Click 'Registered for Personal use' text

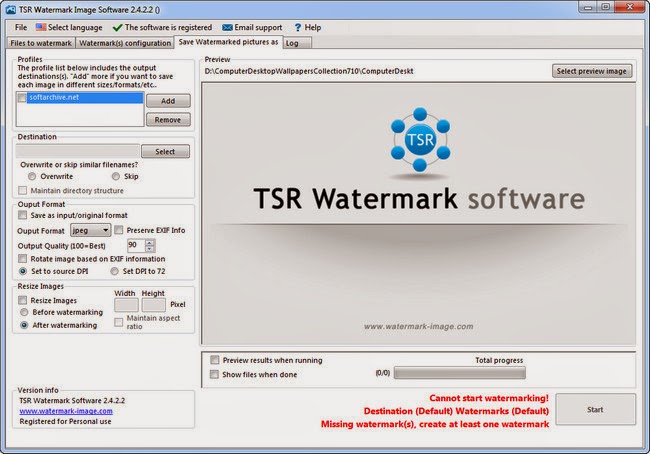coord(65,421)
